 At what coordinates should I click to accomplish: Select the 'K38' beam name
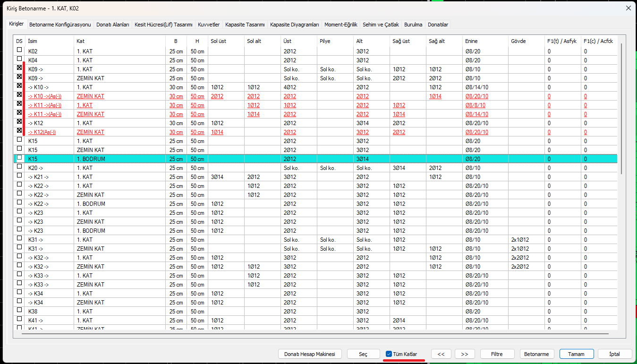point(33,312)
